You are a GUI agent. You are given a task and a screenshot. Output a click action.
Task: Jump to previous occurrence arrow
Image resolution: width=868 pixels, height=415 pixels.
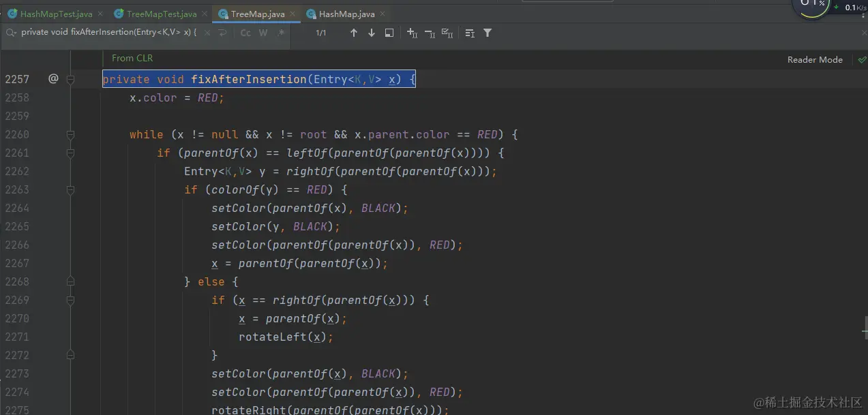353,33
